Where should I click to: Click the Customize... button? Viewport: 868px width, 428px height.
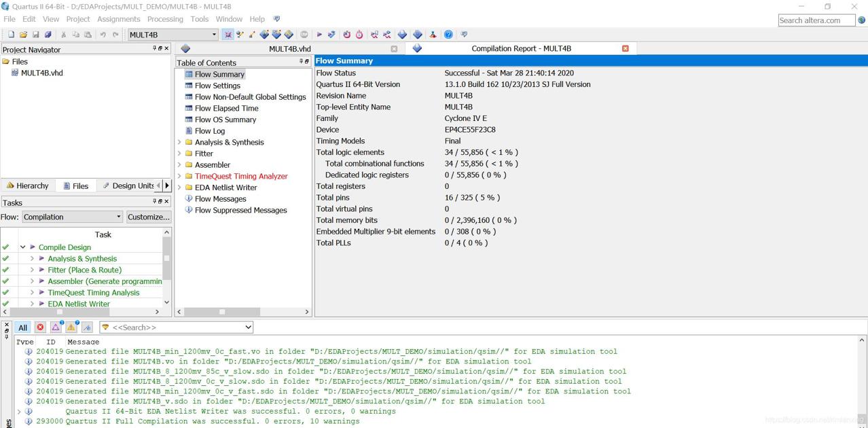tap(149, 217)
